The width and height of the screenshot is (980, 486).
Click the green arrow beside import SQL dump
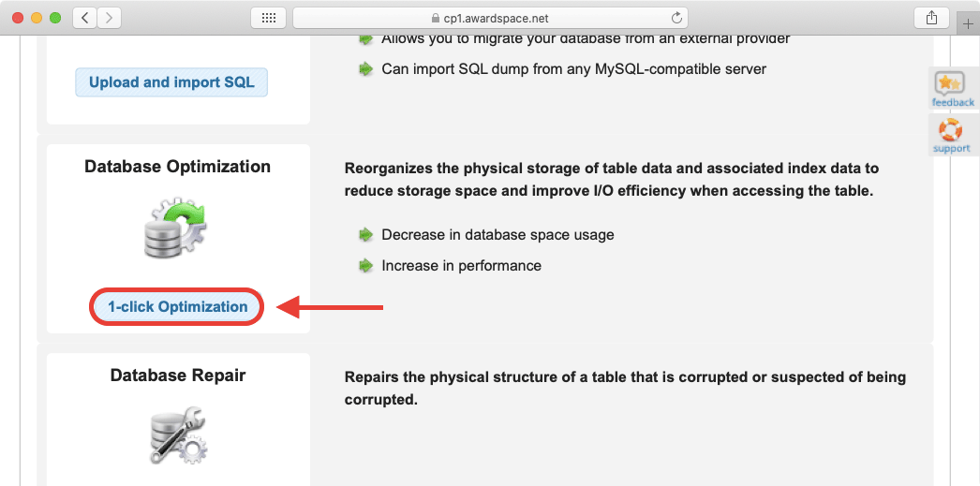coord(365,69)
